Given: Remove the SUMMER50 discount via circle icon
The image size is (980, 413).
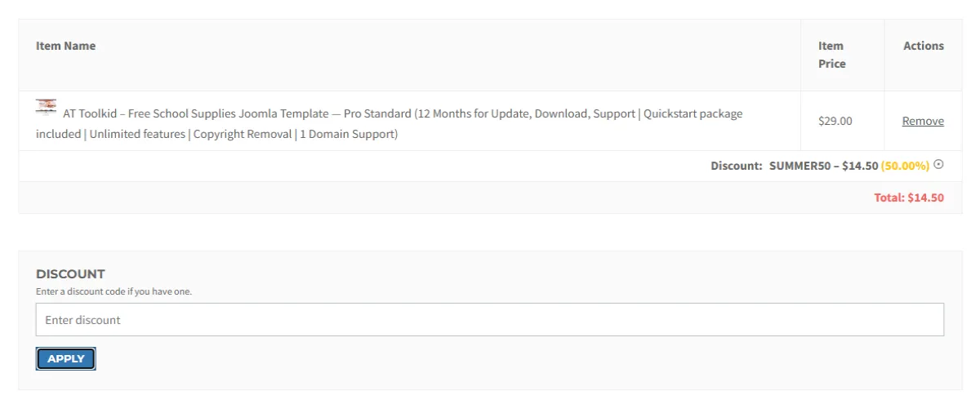Looking at the screenshot, I should [x=938, y=165].
